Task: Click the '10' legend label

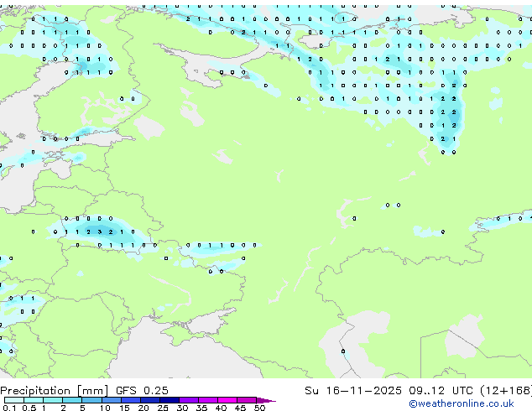Action: [105, 408]
